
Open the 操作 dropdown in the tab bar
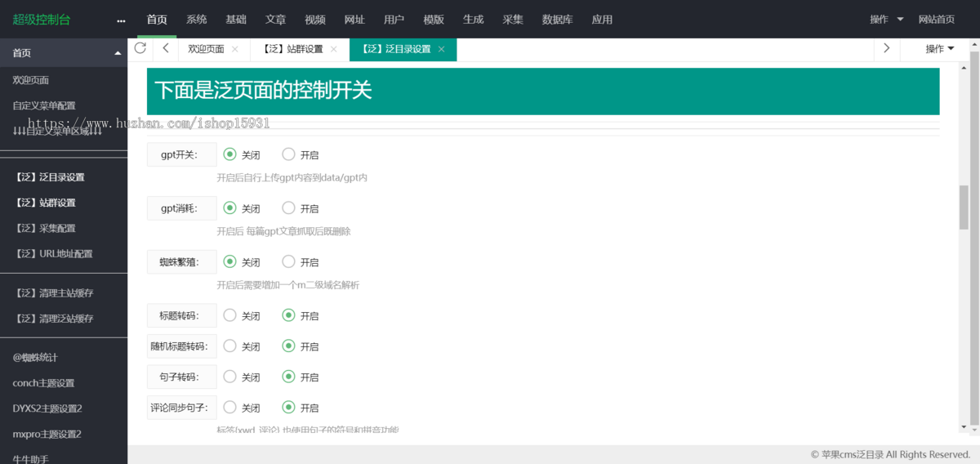[939, 49]
